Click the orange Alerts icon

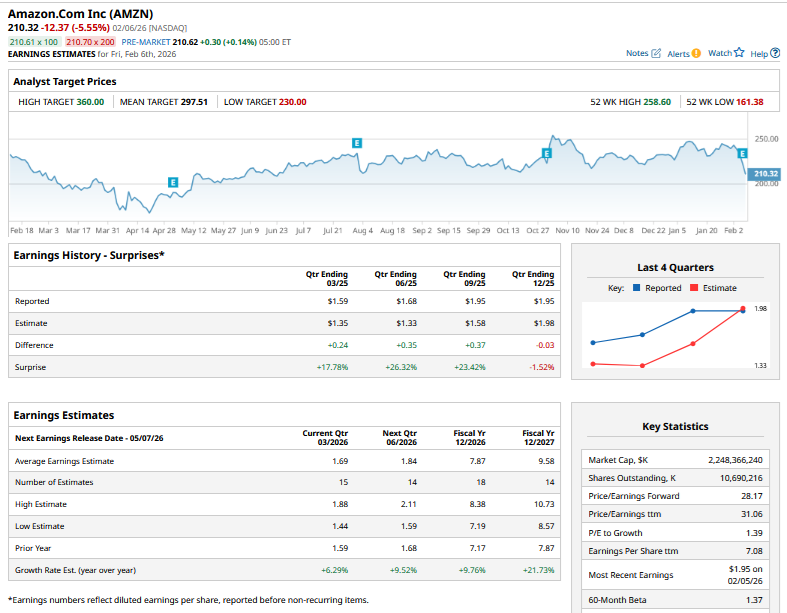click(696, 53)
